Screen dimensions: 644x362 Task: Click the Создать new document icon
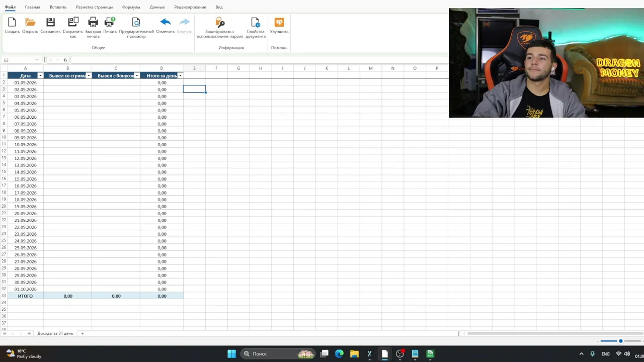12,23
